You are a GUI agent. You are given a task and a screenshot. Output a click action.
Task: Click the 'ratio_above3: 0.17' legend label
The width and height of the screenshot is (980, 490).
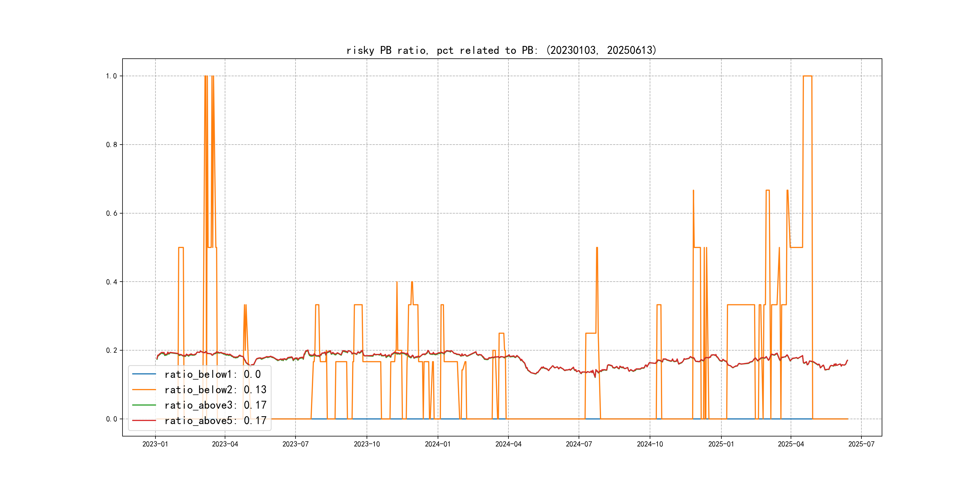coord(215,405)
